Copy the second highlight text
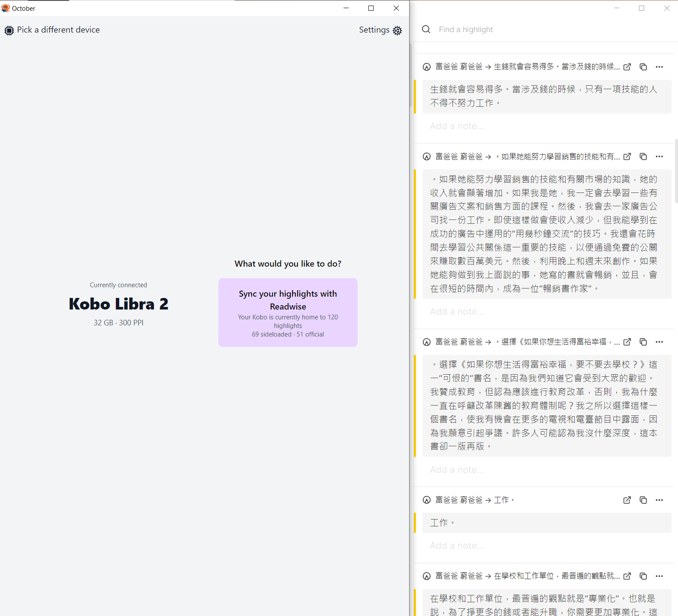678x616 pixels. pyautogui.click(x=643, y=157)
